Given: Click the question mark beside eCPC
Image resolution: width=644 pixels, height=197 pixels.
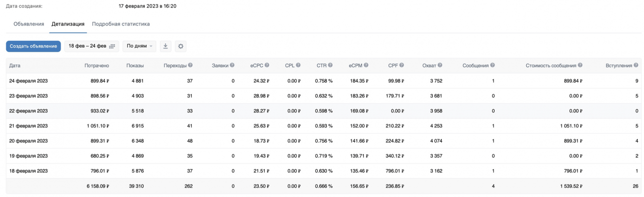Looking at the screenshot, I should click(x=267, y=65).
